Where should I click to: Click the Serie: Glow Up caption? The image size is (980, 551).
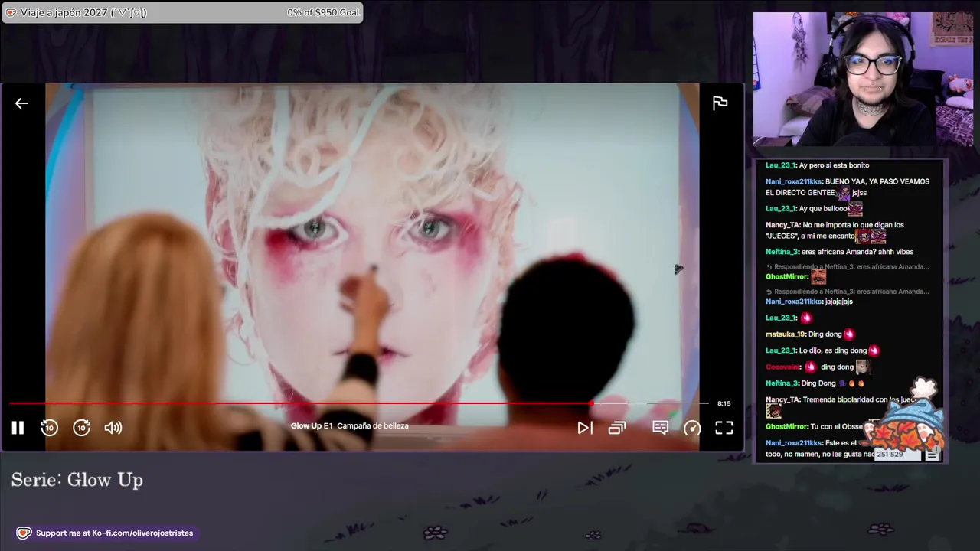click(77, 480)
